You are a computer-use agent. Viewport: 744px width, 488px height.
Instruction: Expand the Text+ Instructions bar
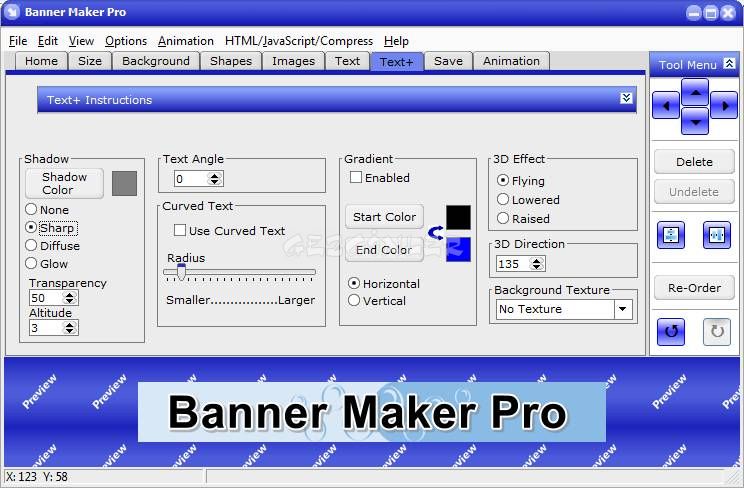click(626, 98)
